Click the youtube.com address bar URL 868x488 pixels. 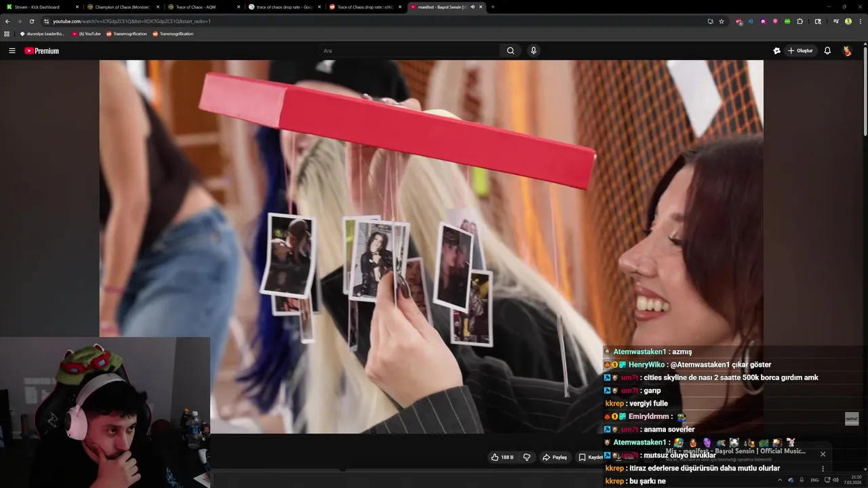pos(132,21)
